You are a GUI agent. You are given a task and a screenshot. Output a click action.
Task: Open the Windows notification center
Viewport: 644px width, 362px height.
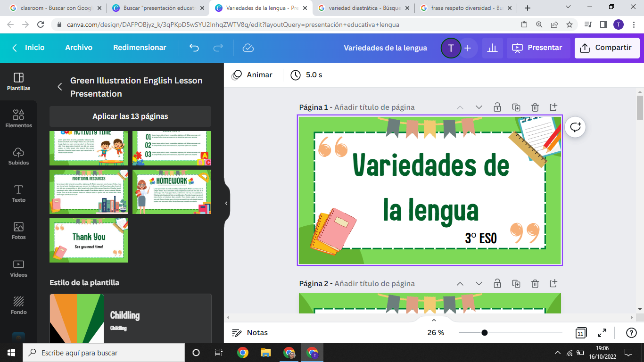click(628, 353)
